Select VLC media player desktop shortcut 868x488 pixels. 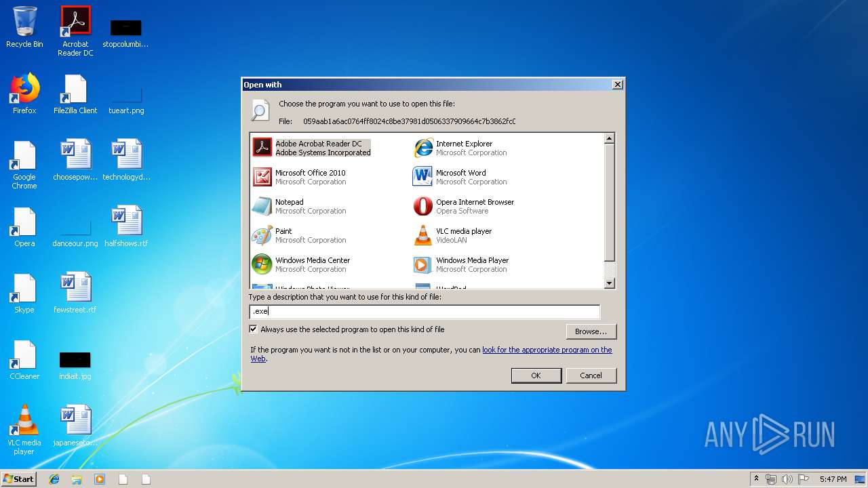24,430
